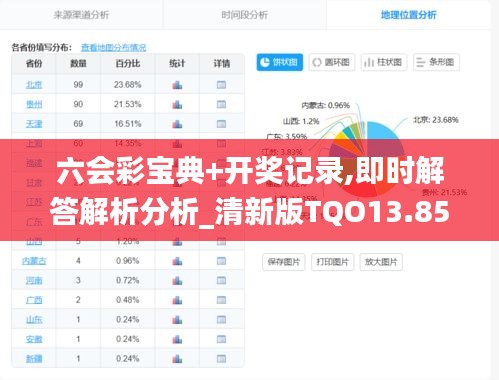Open details icon for 安徽 row
499x380 pixels.
point(221,339)
